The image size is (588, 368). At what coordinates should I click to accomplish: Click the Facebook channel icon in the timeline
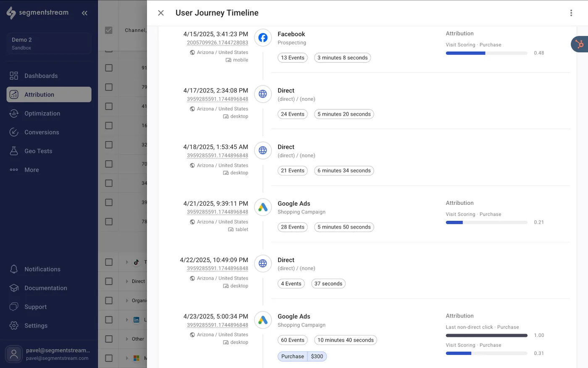[262, 37]
